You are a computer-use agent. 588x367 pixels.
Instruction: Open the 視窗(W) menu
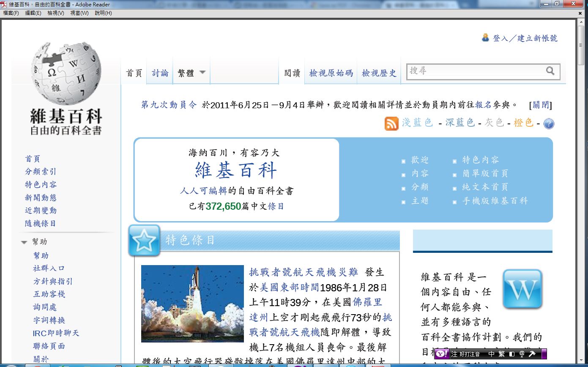(79, 13)
